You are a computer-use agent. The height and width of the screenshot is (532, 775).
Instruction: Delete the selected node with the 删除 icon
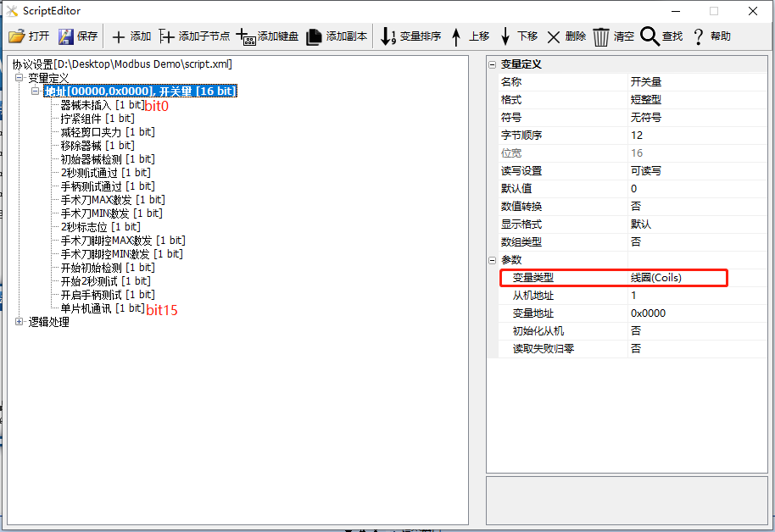tap(554, 37)
